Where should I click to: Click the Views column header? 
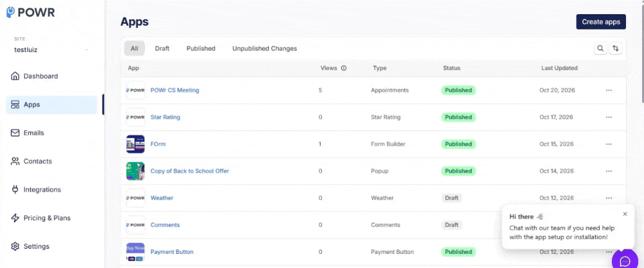(x=328, y=68)
